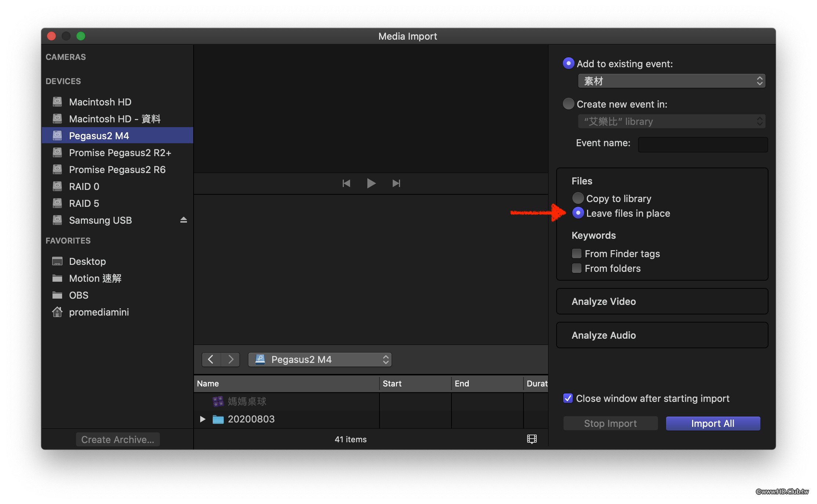Expand the 20200803 folder
The height and width of the screenshot is (504, 817).
202,419
